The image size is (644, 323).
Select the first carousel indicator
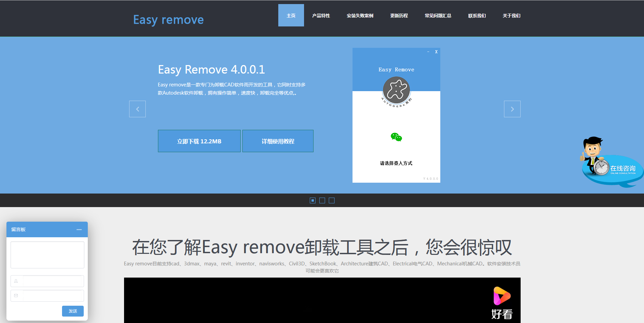coord(313,200)
